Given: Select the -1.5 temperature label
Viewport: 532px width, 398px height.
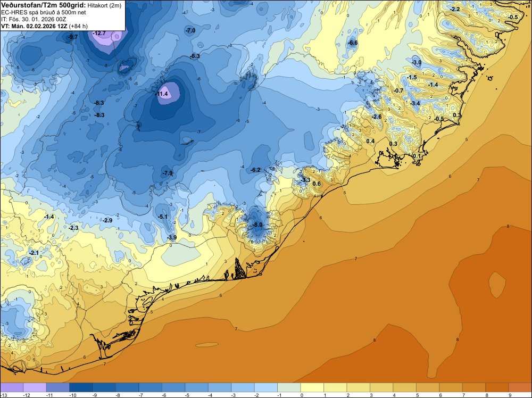Looking at the screenshot, I should pos(412,78).
